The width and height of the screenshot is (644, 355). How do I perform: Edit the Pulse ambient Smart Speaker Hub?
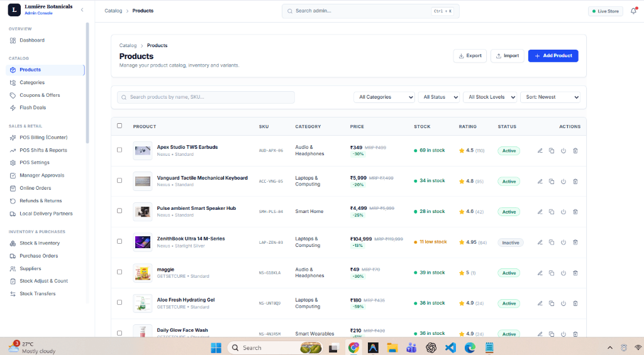tap(540, 212)
